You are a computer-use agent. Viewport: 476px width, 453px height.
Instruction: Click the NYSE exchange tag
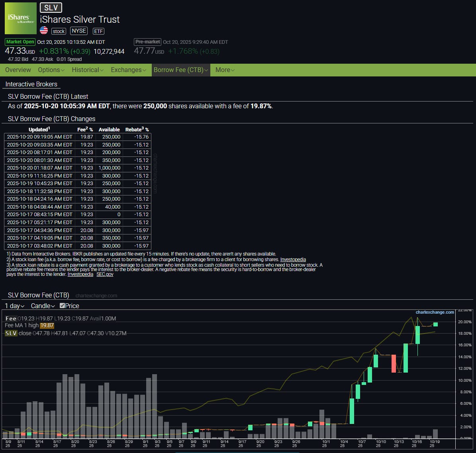[79, 31]
